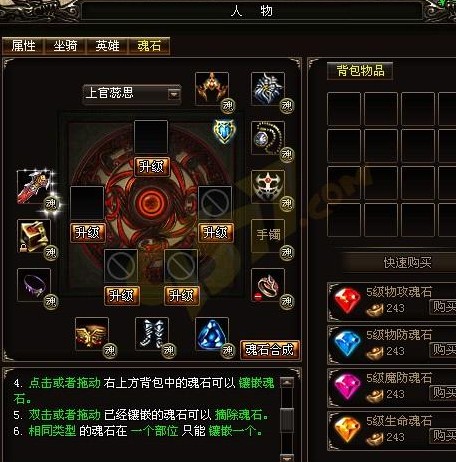456x462 pixels.
Task: Click the 魂石合成 button
Action: (270, 350)
